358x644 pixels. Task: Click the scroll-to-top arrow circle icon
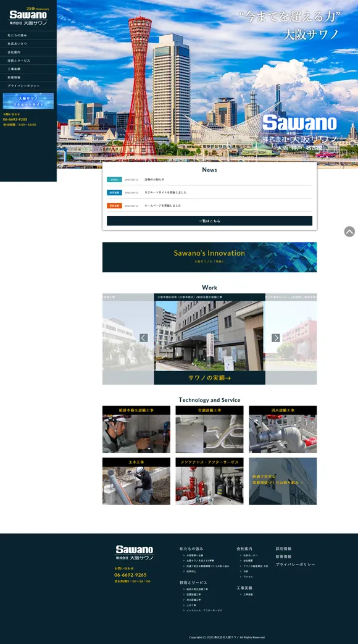[x=349, y=231]
